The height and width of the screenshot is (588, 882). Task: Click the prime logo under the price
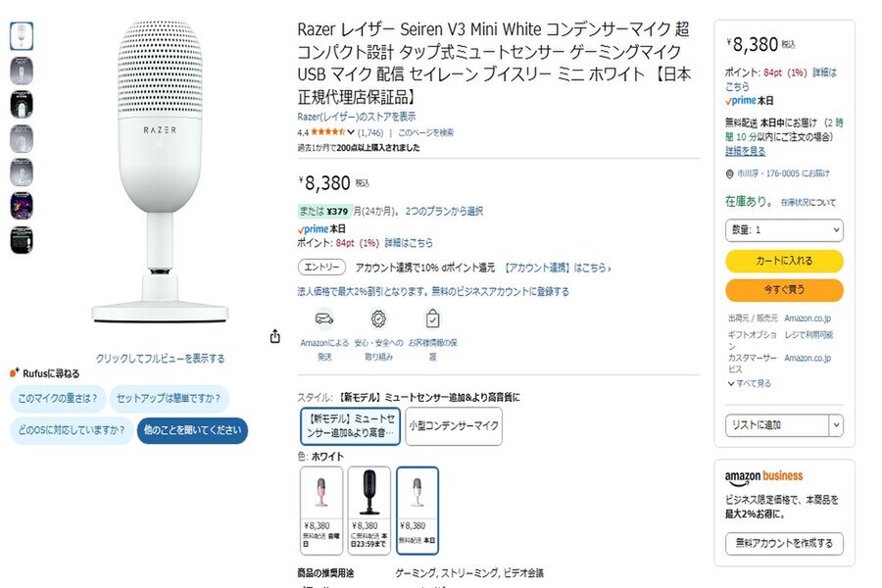314,228
